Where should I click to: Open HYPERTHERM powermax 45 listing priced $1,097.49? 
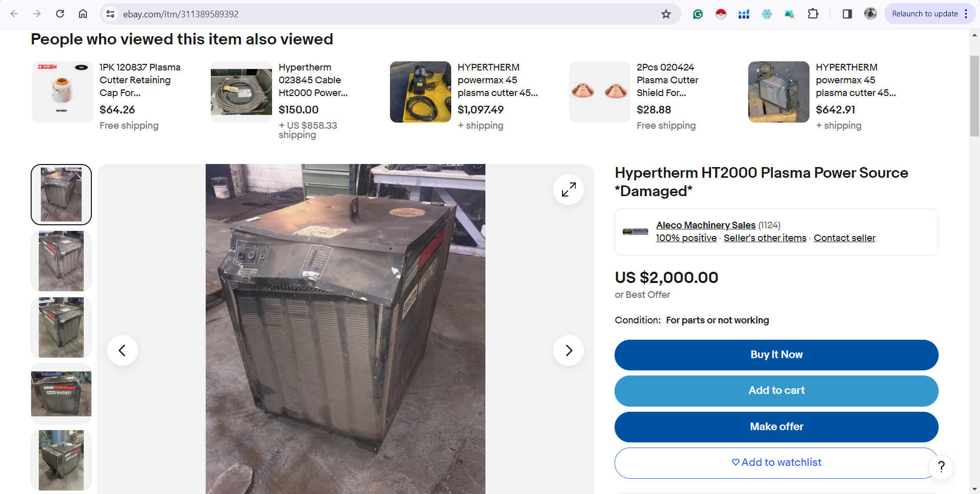(x=498, y=80)
